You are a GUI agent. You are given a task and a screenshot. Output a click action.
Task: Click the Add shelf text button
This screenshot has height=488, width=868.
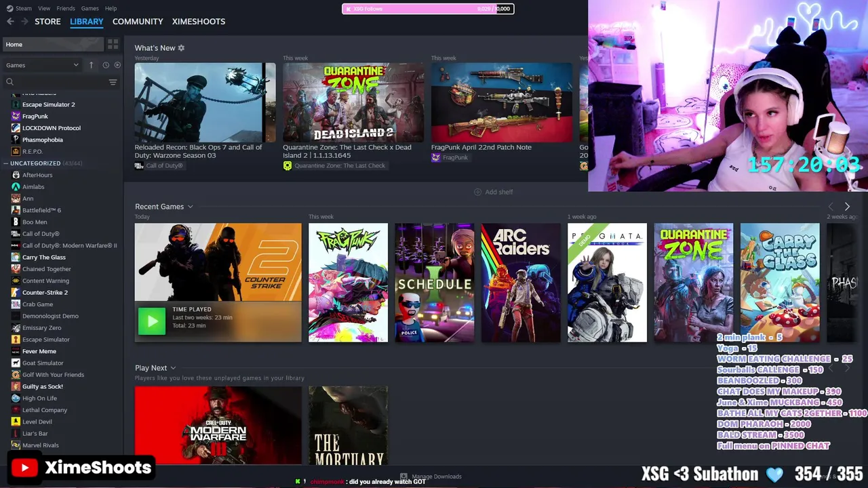click(x=499, y=192)
